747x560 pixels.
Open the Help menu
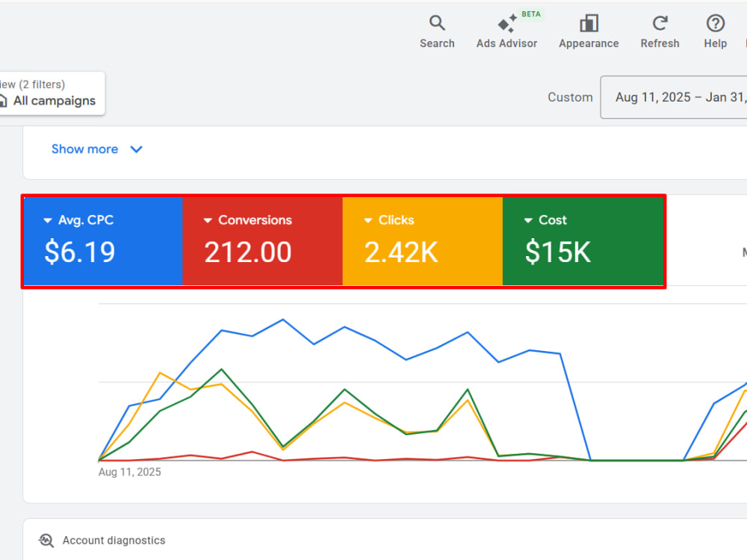pyautogui.click(x=715, y=32)
